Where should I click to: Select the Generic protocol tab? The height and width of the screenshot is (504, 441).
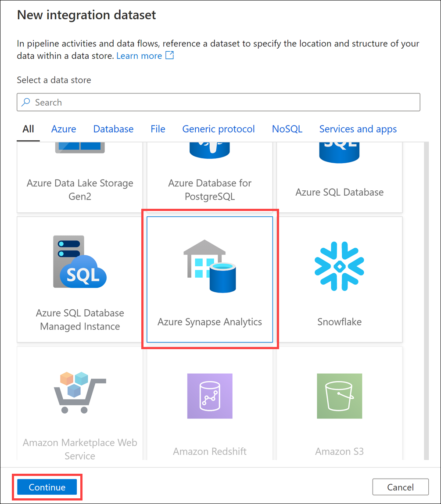219,129
